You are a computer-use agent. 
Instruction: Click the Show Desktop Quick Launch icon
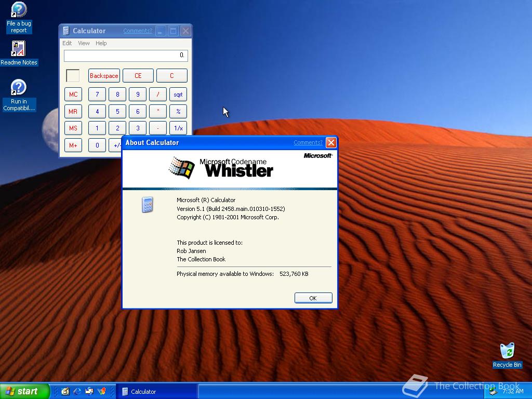pos(65,391)
